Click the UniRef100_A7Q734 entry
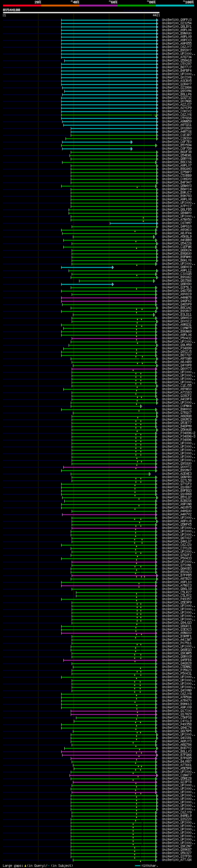 (x=176, y=57)
